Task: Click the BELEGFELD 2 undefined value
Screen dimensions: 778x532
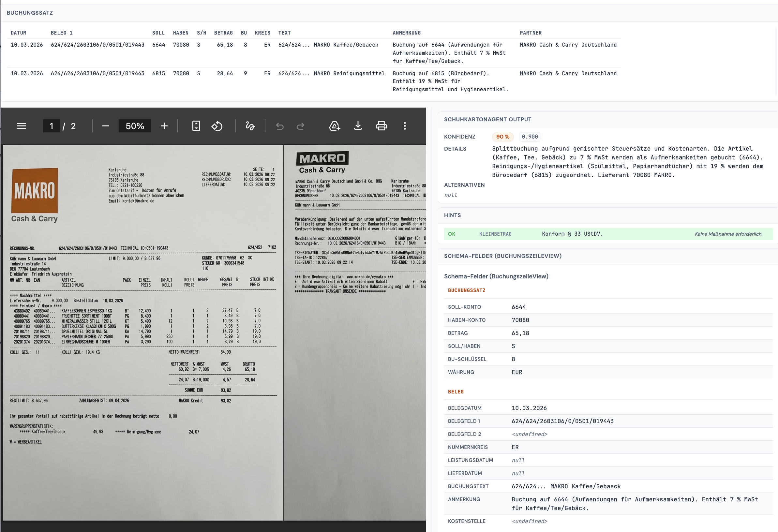Action: click(529, 434)
